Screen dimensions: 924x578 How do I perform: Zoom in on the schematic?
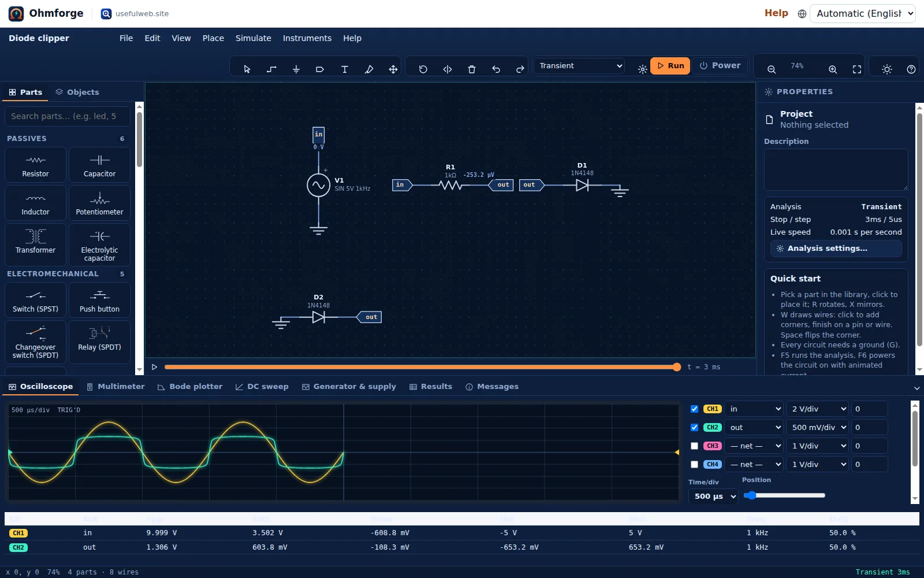pyautogui.click(x=833, y=69)
